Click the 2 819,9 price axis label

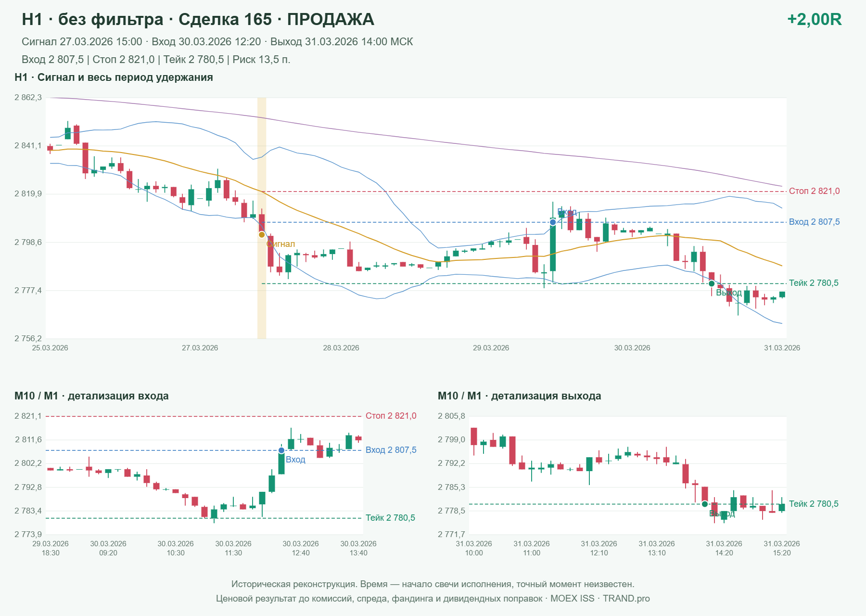pyautogui.click(x=28, y=194)
